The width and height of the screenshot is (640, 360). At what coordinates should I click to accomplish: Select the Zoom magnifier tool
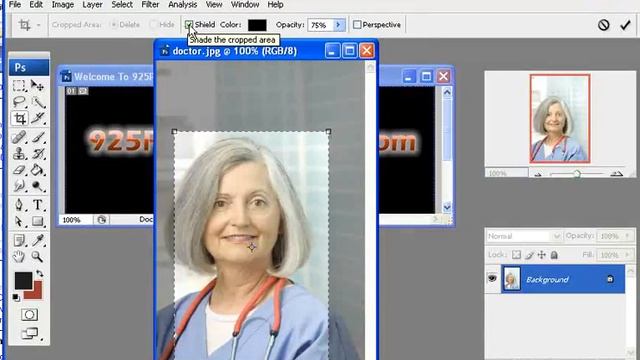38,256
